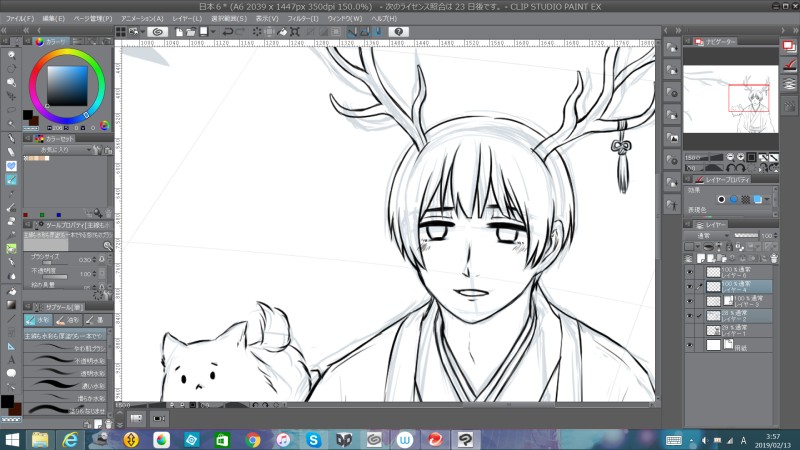Click the round color-history icon under color wheel
The width and height of the screenshot is (800, 450).
(x=105, y=126)
